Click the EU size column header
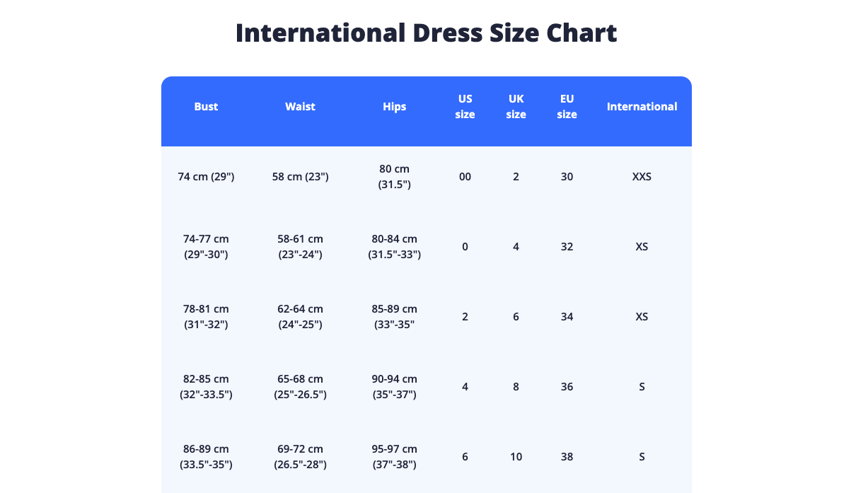 (567, 107)
